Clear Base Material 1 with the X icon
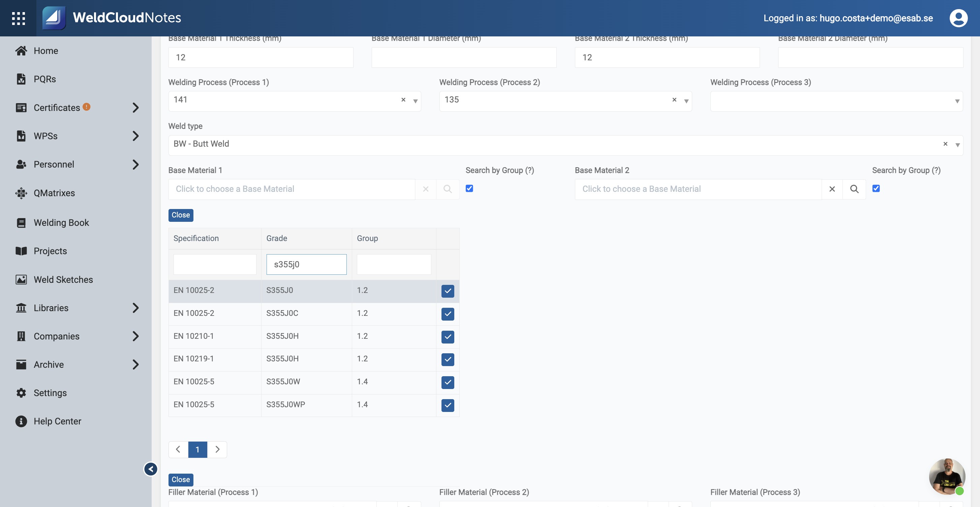Screen dimensions: 980x507 tap(426, 189)
